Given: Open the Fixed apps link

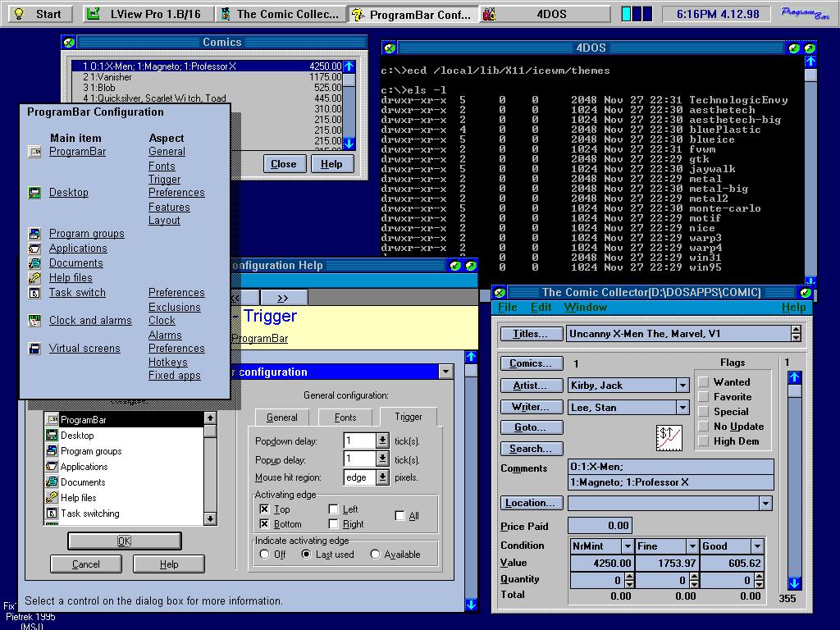Looking at the screenshot, I should (x=174, y=376).
